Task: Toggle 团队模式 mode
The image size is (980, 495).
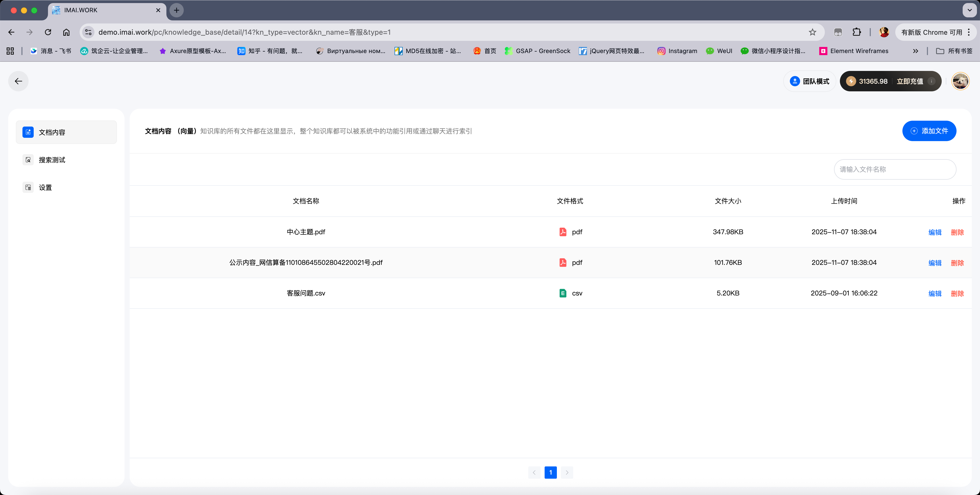Action: (x=809, y=81)
